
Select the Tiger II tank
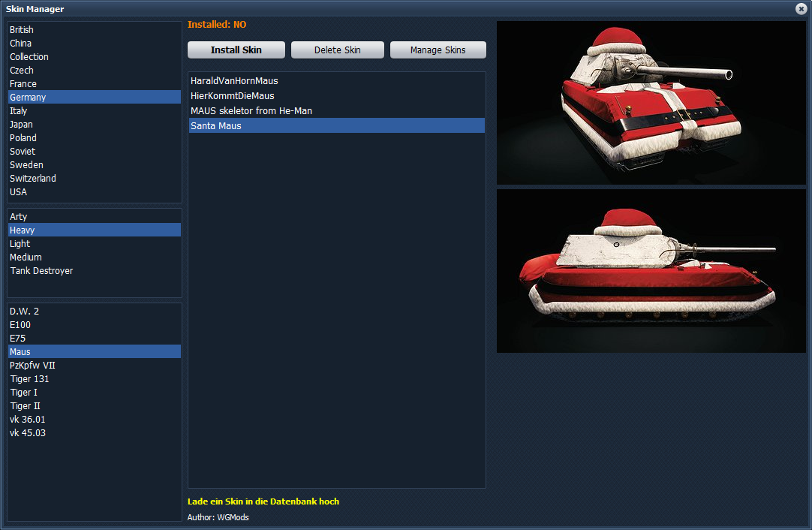[x=95, y=405]
